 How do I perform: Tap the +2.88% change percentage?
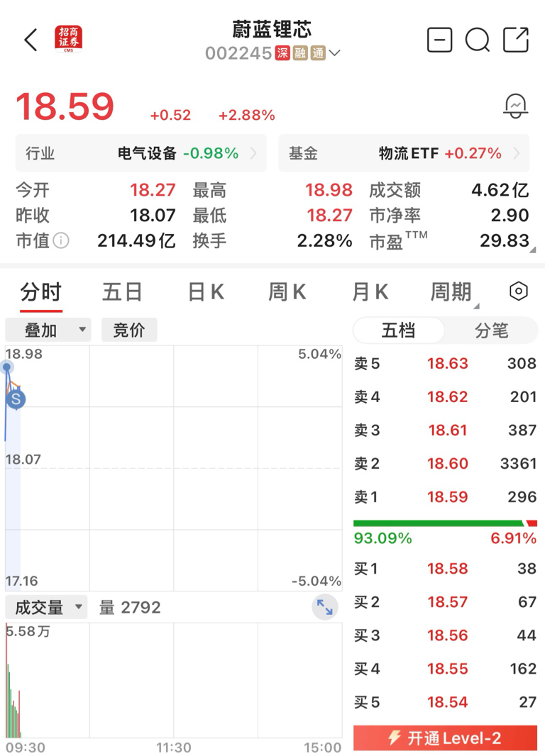click(x=247, y=115)
